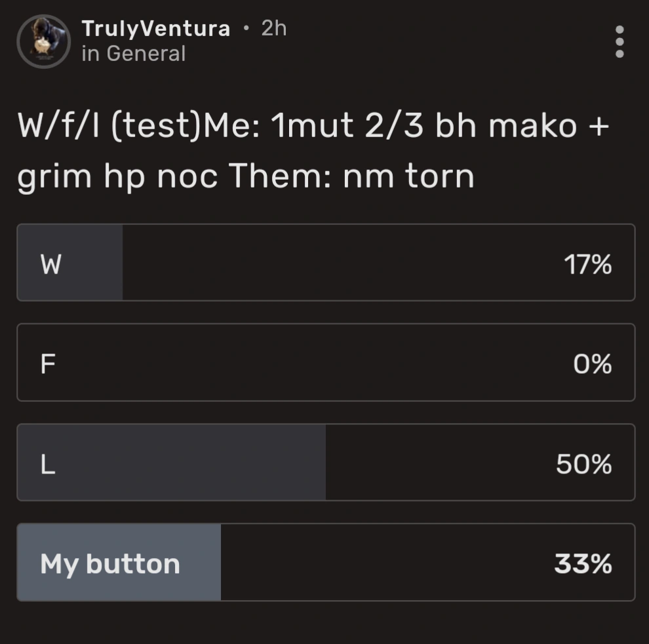Open the W/f/l mako poll post text
Viewport: 649px width, 644px height.
point(313,151)
